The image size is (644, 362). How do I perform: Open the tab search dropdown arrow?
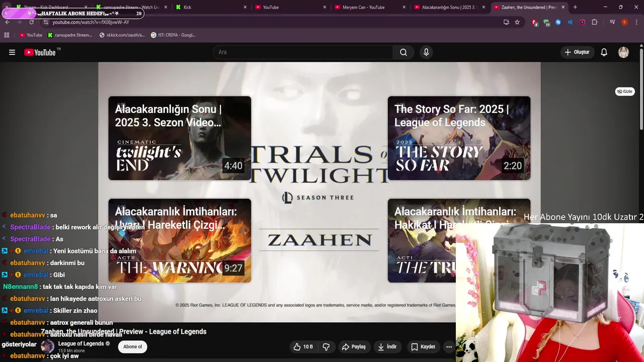pos(7,7)
